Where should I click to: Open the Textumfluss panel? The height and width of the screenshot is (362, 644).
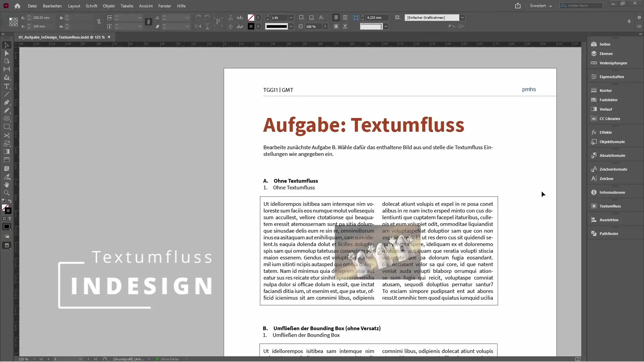(610, 206)
